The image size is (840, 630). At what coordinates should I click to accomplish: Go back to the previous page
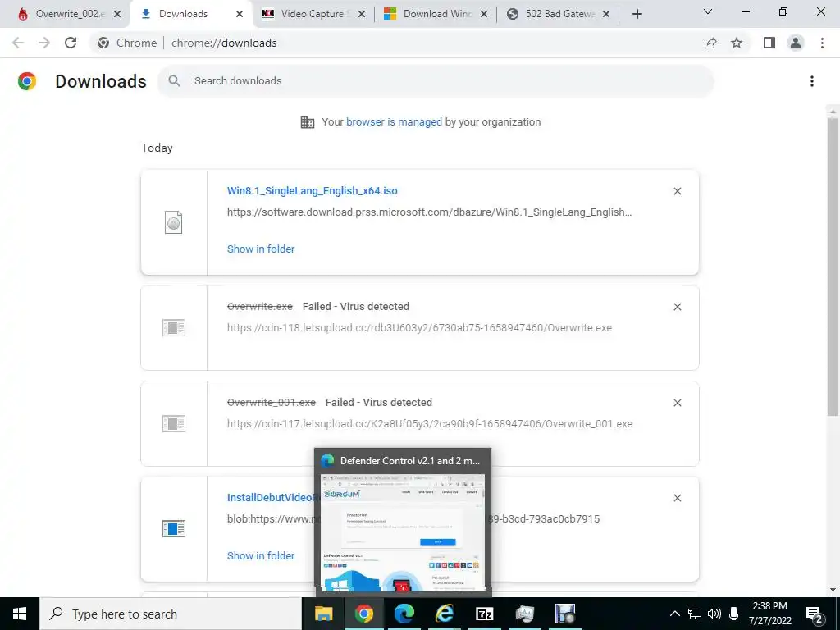tap(18, 43)
